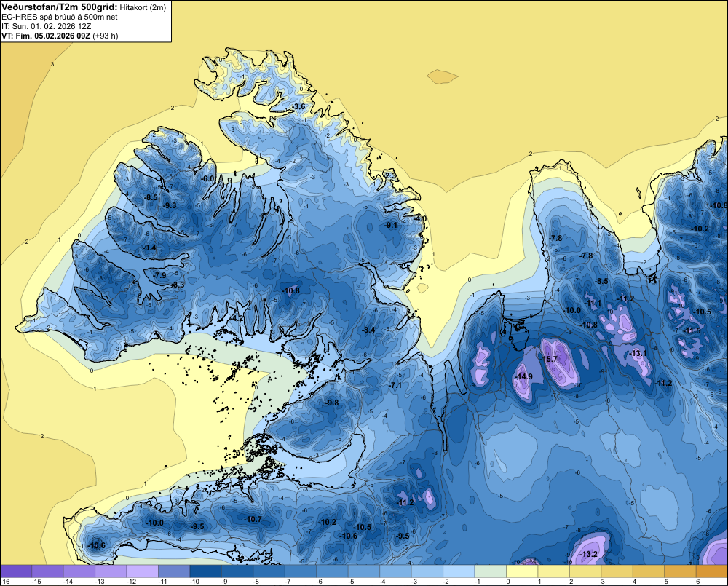This screenshot has height=586, width=728.
Task: Click the -9.4 temperature label
Action: pyautogui.click(x=149, y=248)
